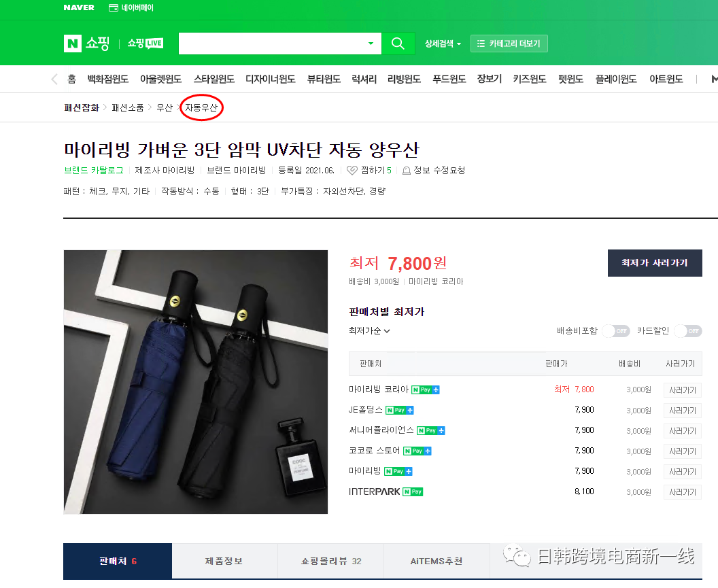Screen dimensions: 718x588
Task: Select the 제품정보 tab
Action: (x=224, y=560)
